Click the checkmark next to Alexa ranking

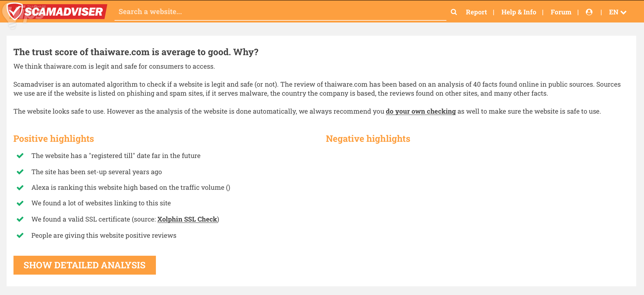tap(20, 188)
